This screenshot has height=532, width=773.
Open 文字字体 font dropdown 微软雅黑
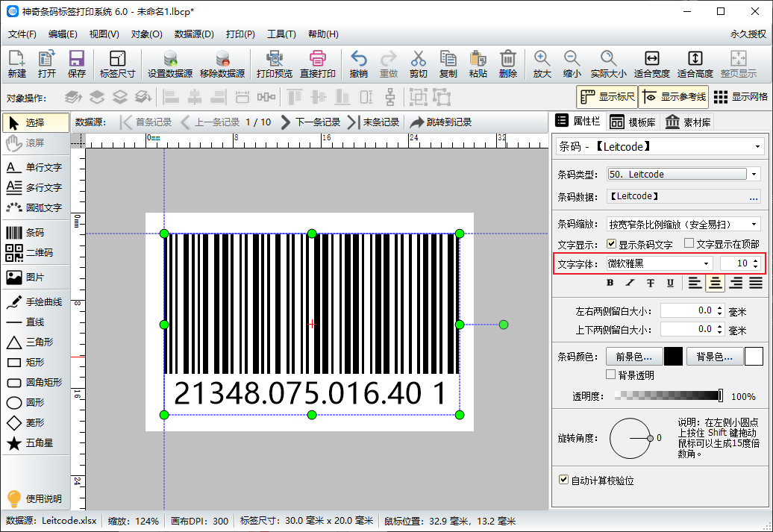[660, 264]
